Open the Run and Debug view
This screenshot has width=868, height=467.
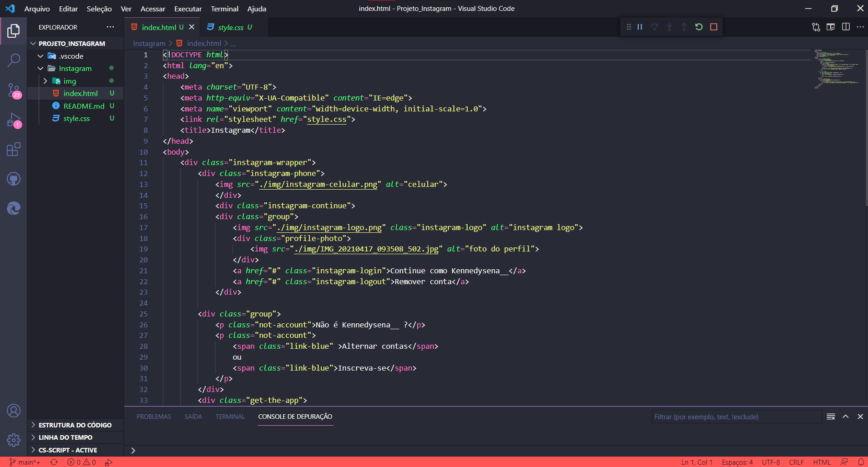pos(14,120)
